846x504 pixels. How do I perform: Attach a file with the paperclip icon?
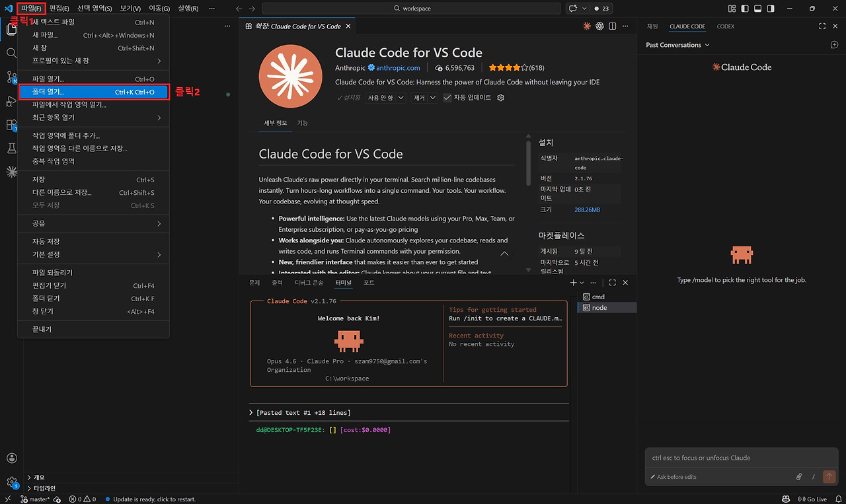[799, 477]
